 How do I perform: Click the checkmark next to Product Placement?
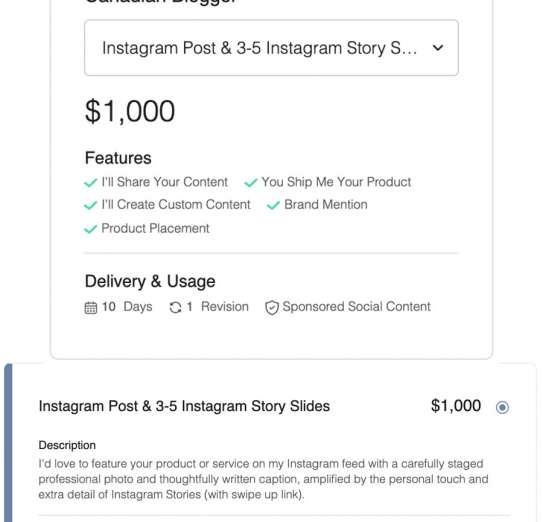90,229
